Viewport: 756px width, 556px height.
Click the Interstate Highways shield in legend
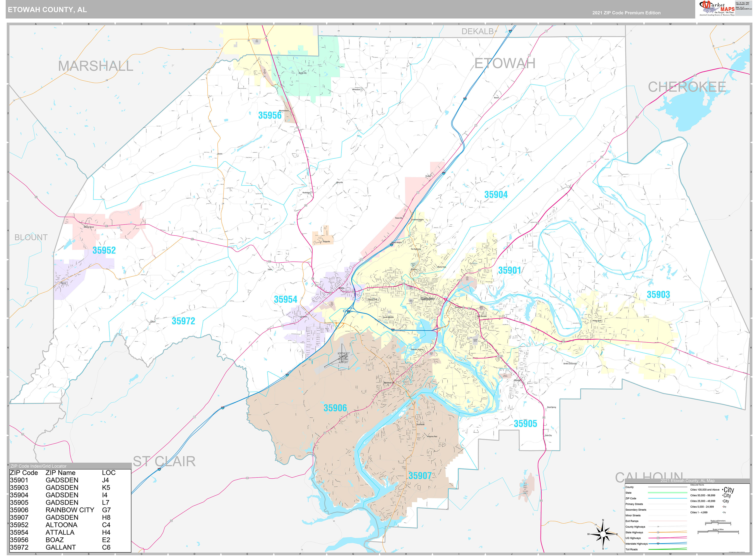click(x=658, y=544)
